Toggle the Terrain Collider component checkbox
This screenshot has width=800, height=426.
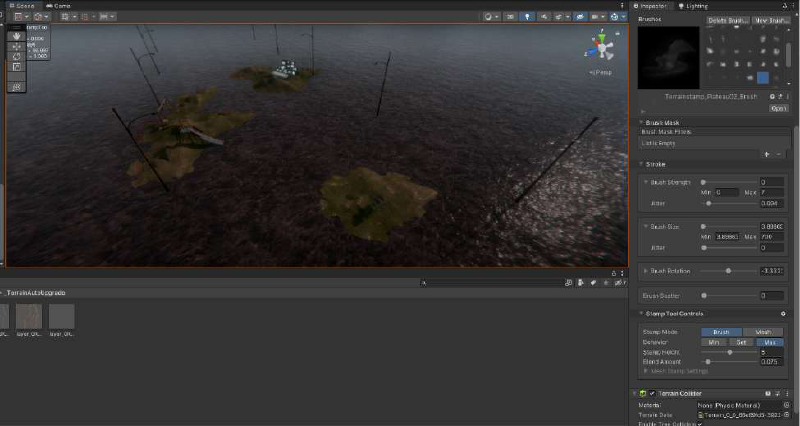click(x=654, y=394)
